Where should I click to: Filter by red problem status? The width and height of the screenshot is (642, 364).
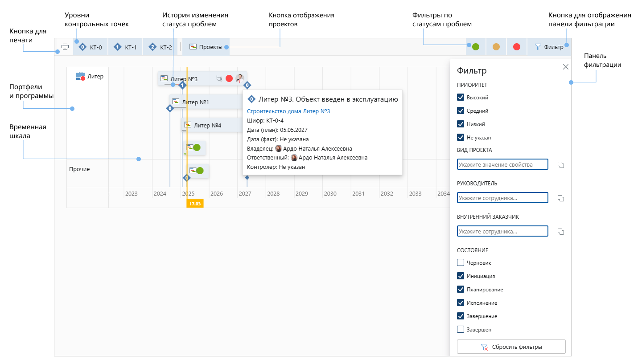coord(517,47)
